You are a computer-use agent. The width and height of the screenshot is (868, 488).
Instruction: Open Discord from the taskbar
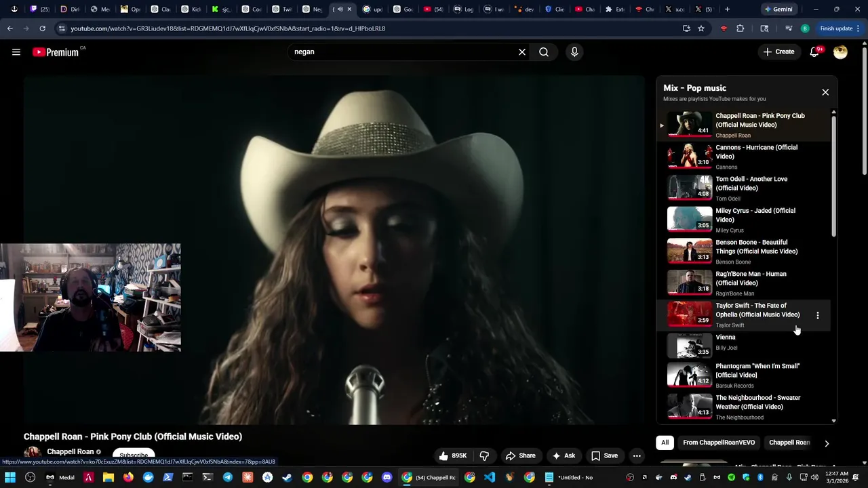coord(387,477)
